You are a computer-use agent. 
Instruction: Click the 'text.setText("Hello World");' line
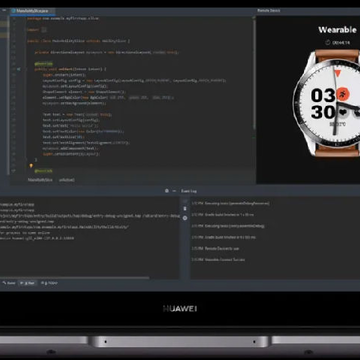[x=71, y=126]
